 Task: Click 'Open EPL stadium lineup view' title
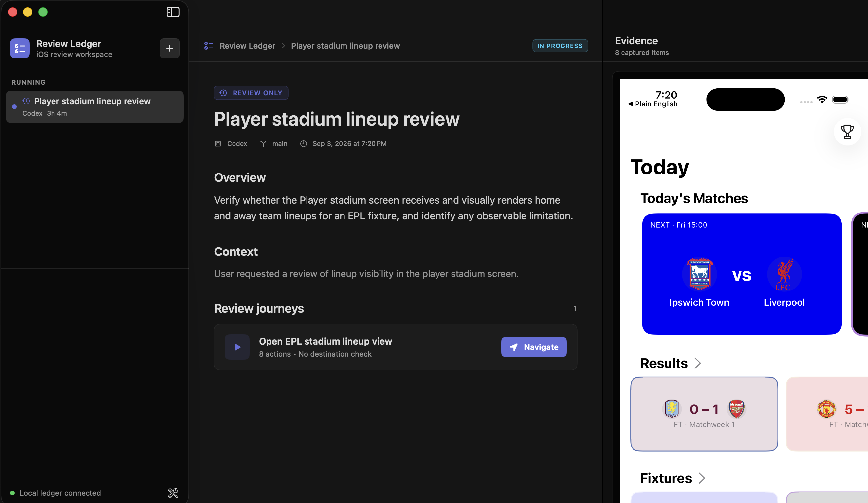pos(326,341)
